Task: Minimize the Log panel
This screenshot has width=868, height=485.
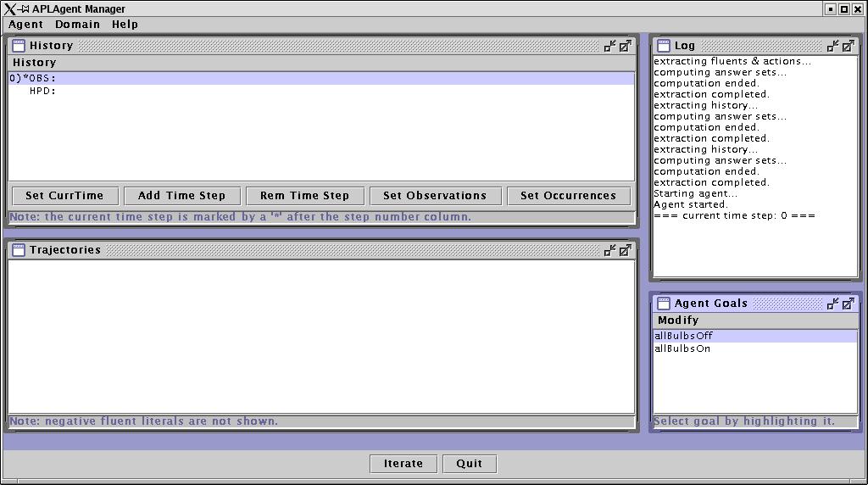Action: tap(833, 46)
